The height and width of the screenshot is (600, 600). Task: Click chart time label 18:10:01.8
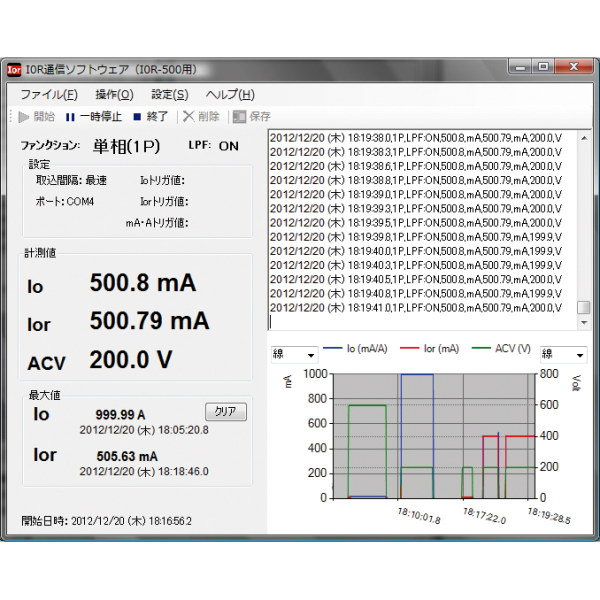click(419, 516)
